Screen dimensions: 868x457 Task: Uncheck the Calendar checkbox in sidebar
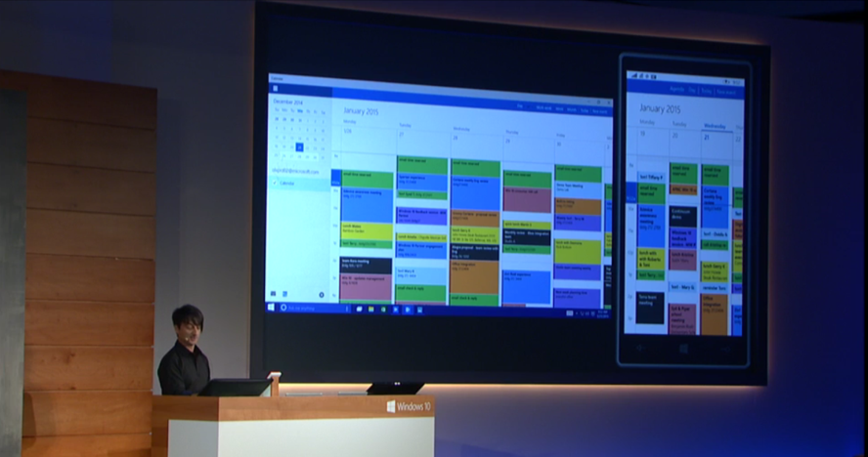pos(275,183)
